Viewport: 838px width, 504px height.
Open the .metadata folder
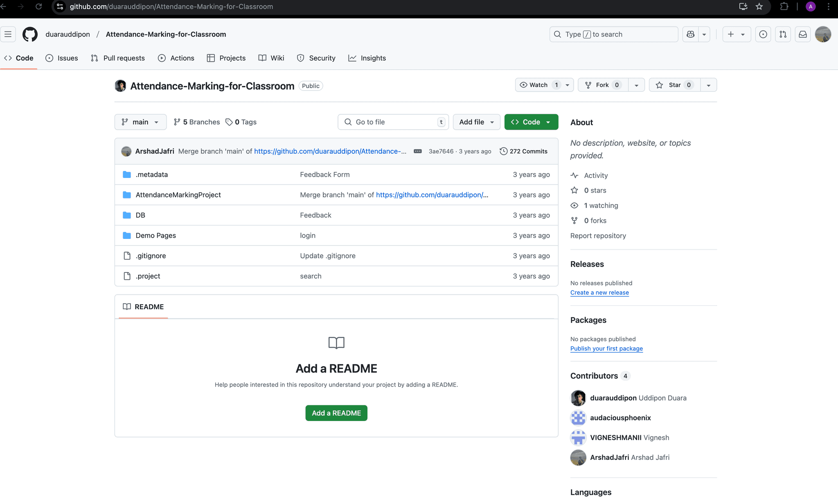click(152, 175)
